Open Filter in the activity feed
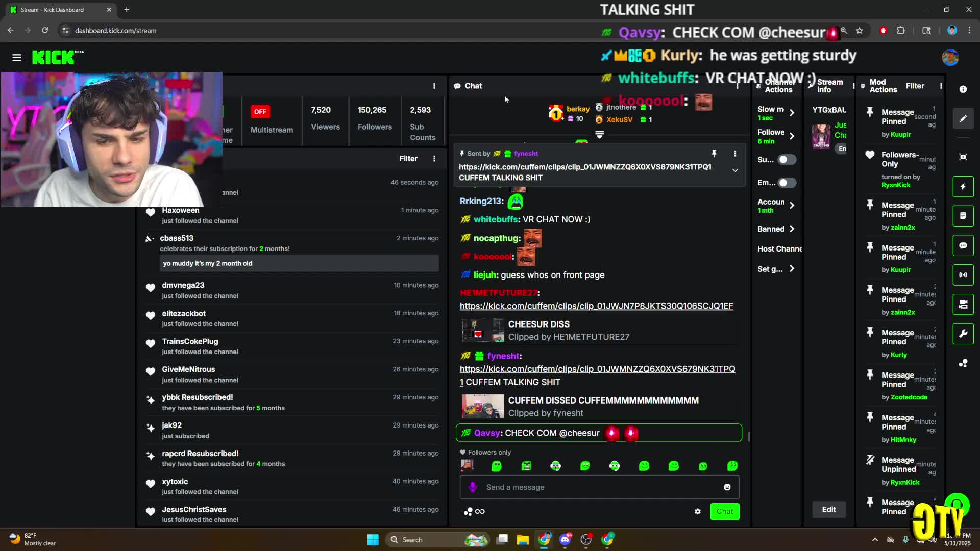Viewport: 980px width, 551px height. [x=408, y=159]
